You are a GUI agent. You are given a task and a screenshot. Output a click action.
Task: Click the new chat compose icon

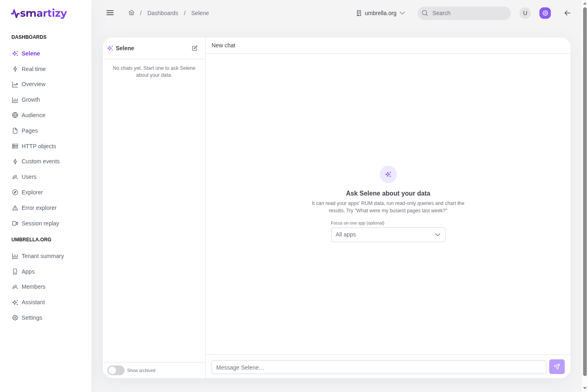[195, 48]
